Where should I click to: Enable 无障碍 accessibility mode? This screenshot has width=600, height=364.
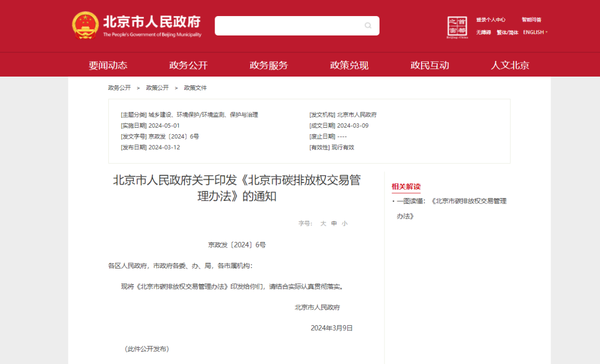tap(483, 32)
